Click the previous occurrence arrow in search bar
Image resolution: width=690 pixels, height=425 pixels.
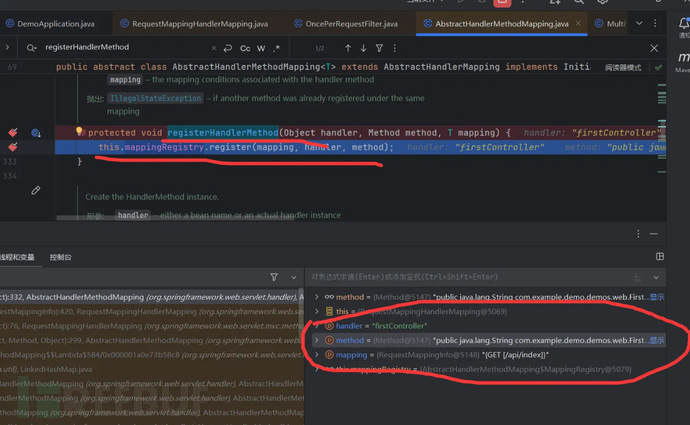pos(348,47)
